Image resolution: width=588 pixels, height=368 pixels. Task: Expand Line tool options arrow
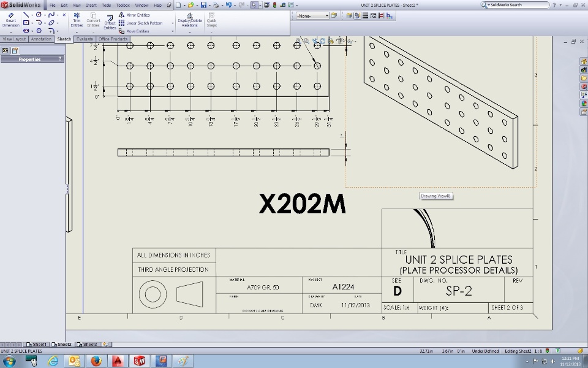[32, 15]
